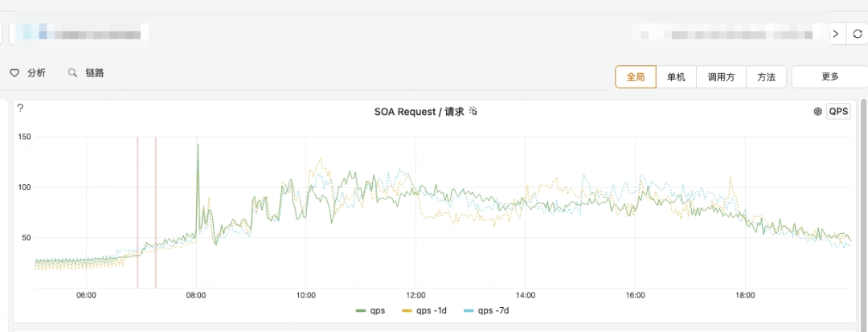Toggle the qps legend series
The image size is (868, 332).
371,310
